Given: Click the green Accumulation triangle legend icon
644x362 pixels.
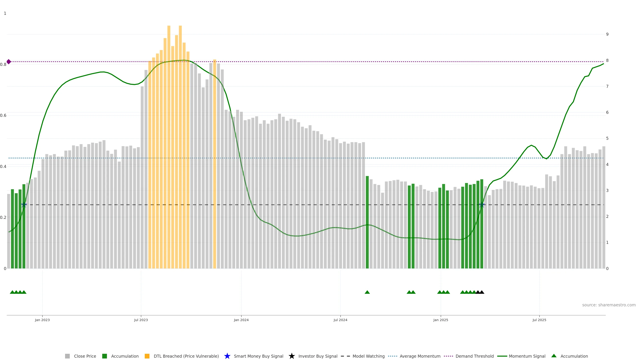Looking at the screenshot, I should point(554,356).
